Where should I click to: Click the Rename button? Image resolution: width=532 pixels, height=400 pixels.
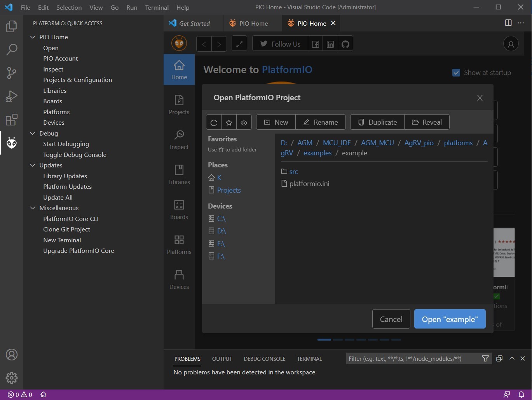[321, 122]
